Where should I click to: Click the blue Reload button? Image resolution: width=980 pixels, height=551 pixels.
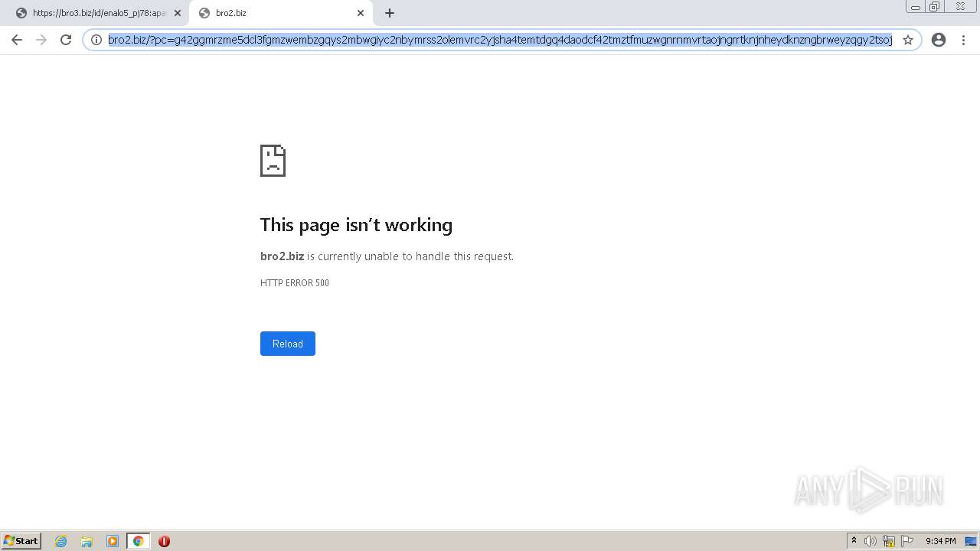click(x=288, y=344)
